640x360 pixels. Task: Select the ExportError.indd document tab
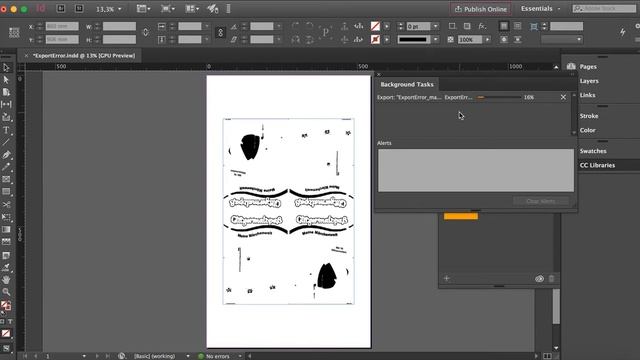84,56
